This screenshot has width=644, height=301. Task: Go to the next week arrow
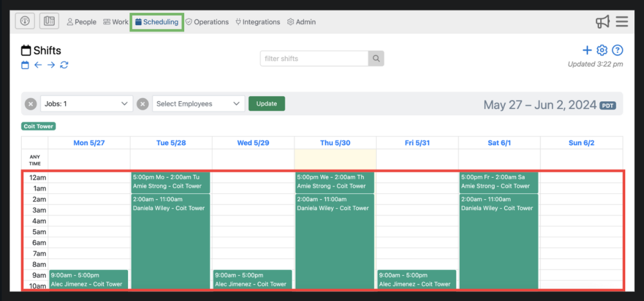click(51, 65)
